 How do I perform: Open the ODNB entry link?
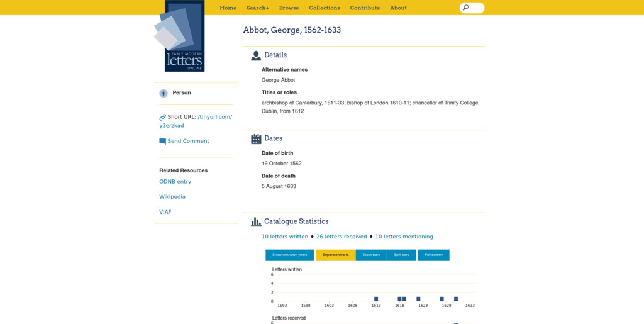tap(175, 182)
